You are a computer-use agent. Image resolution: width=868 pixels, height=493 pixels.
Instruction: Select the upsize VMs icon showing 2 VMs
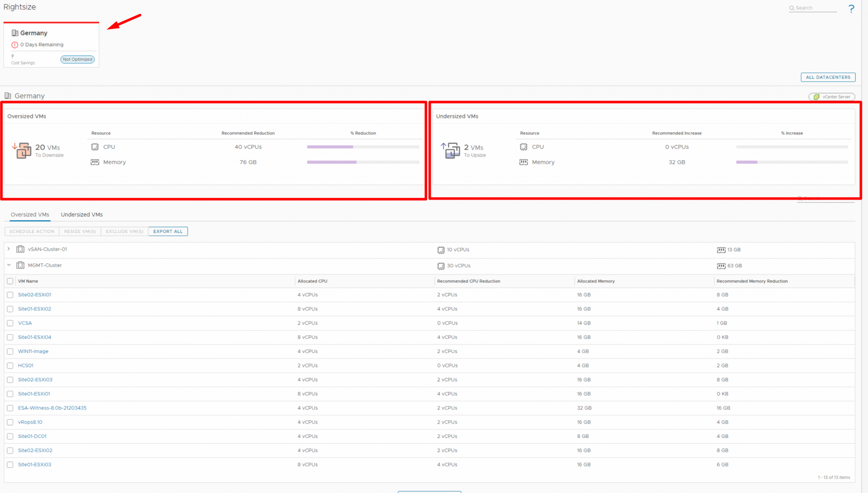452,150
